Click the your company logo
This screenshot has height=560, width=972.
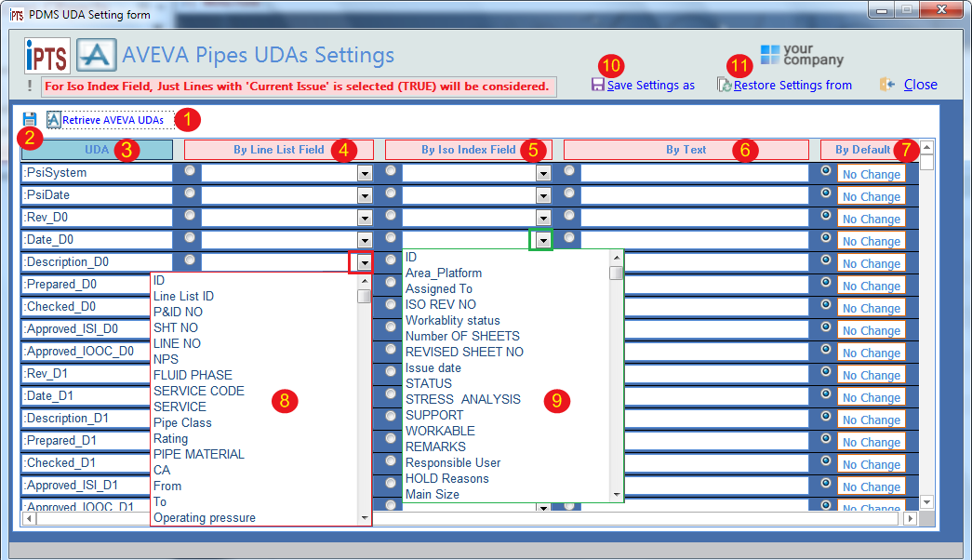[802, 55]
